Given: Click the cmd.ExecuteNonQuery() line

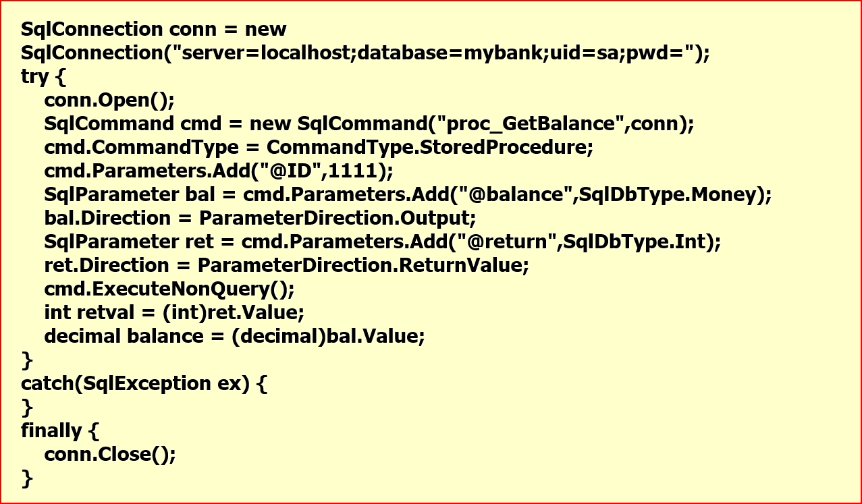Looking at the screenshot, I should [x=169, y=289].
